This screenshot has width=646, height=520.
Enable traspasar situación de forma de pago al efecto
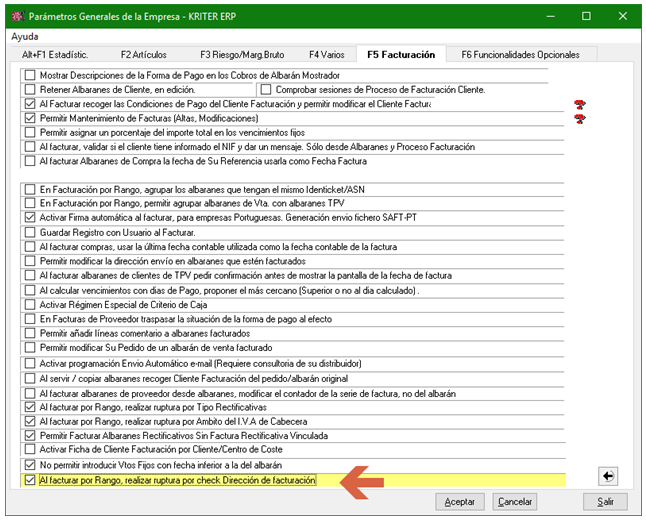tap(30, 319)
